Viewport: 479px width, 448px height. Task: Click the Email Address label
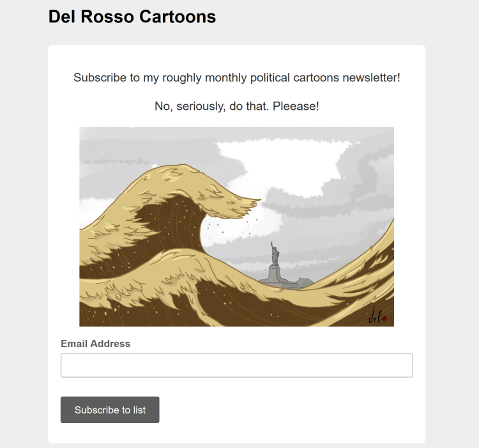click(x=95, y=344)
